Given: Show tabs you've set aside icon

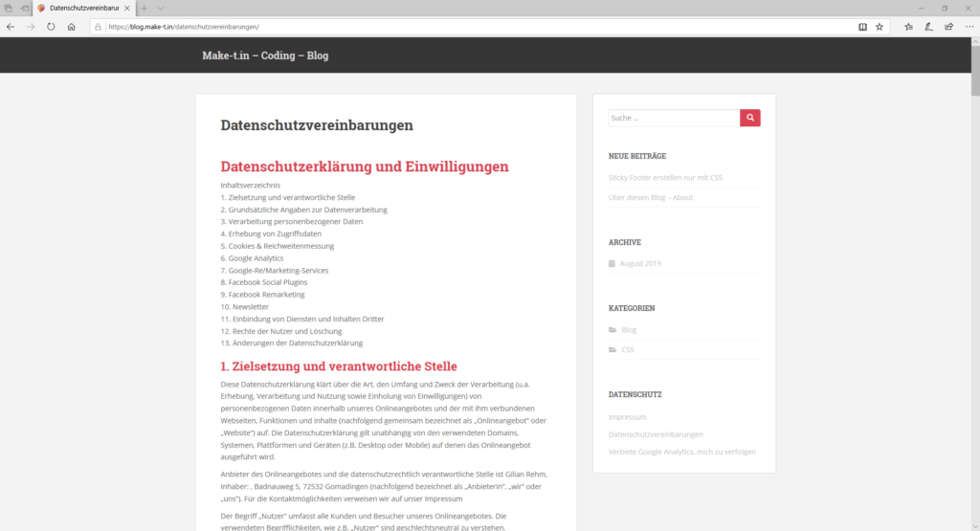Looking at the screenshot, I should point(8,8).
